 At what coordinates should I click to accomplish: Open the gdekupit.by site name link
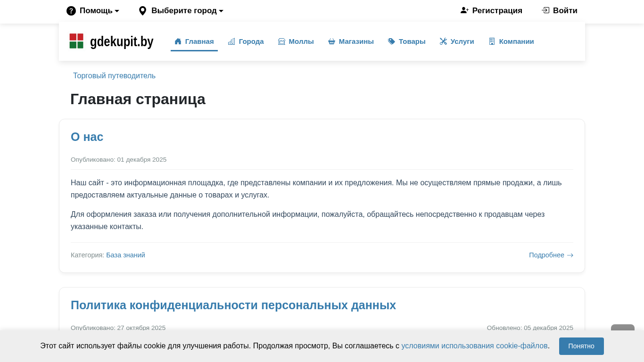[122, 41]
